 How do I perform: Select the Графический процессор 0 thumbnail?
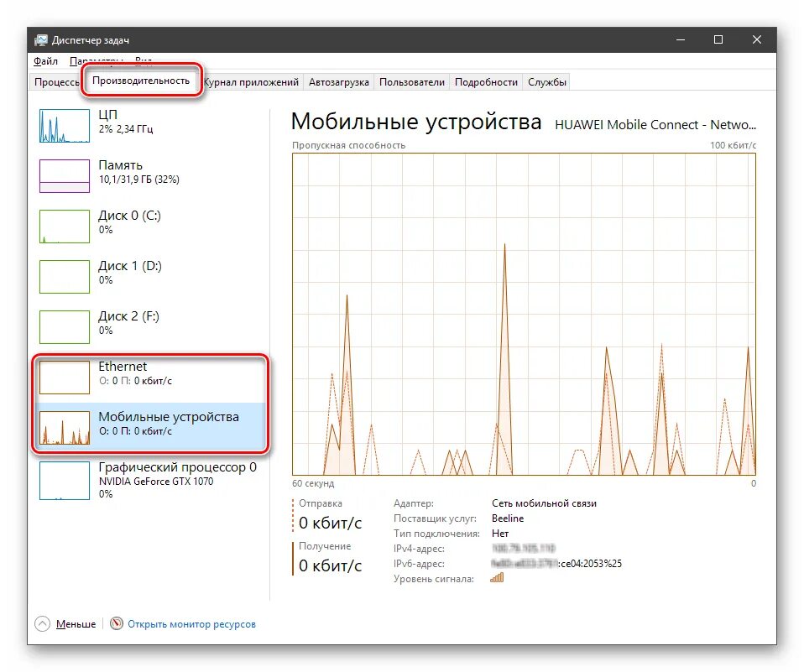[x=65, y=480]
